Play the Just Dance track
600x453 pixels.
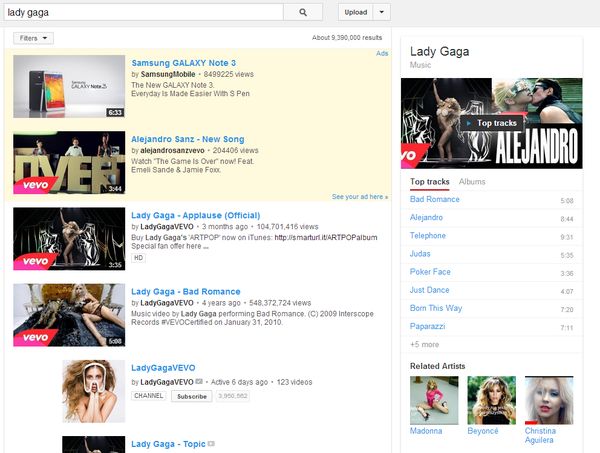491,290
